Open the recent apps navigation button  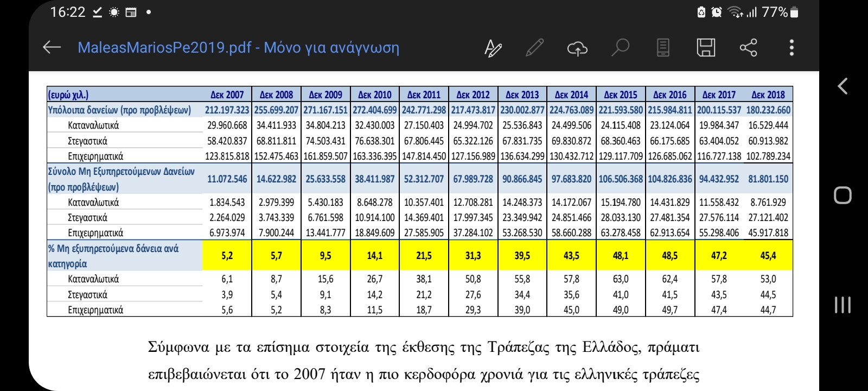point(843,305)
